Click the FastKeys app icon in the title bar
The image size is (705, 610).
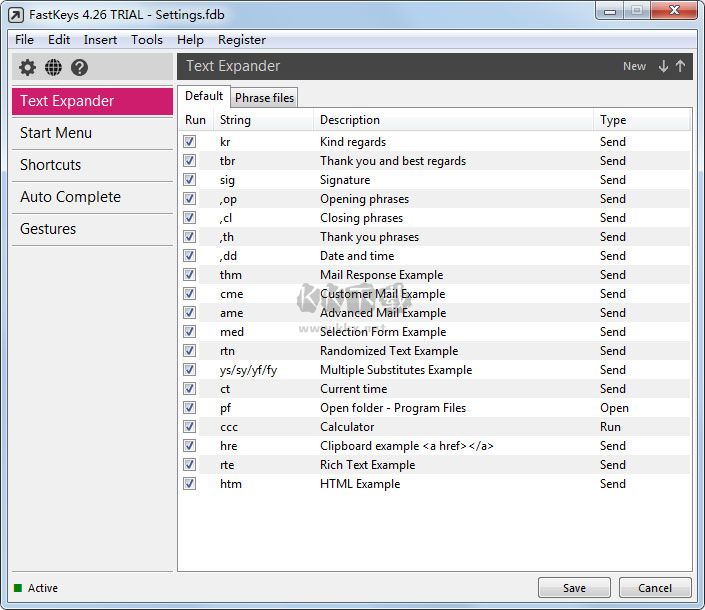[x=15, y=16]
